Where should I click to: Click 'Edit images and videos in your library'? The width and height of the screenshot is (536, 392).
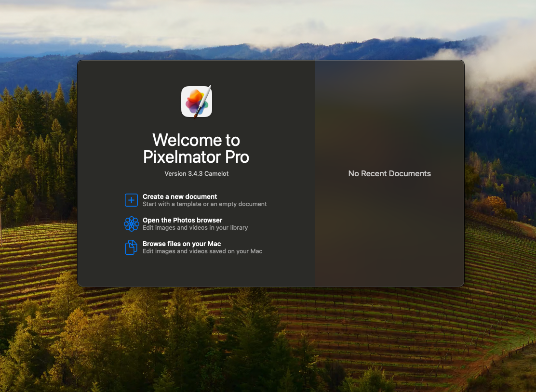(x=195, y=228)
